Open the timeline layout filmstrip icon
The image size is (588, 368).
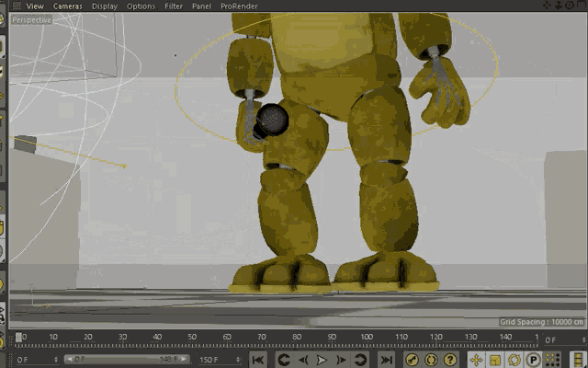(x=578, y=360)
